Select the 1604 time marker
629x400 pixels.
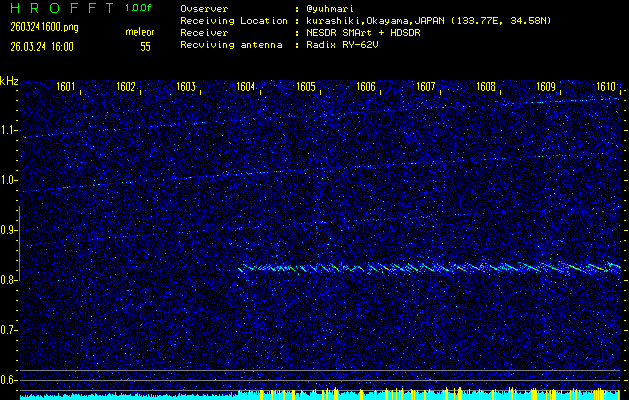point(245,87)
